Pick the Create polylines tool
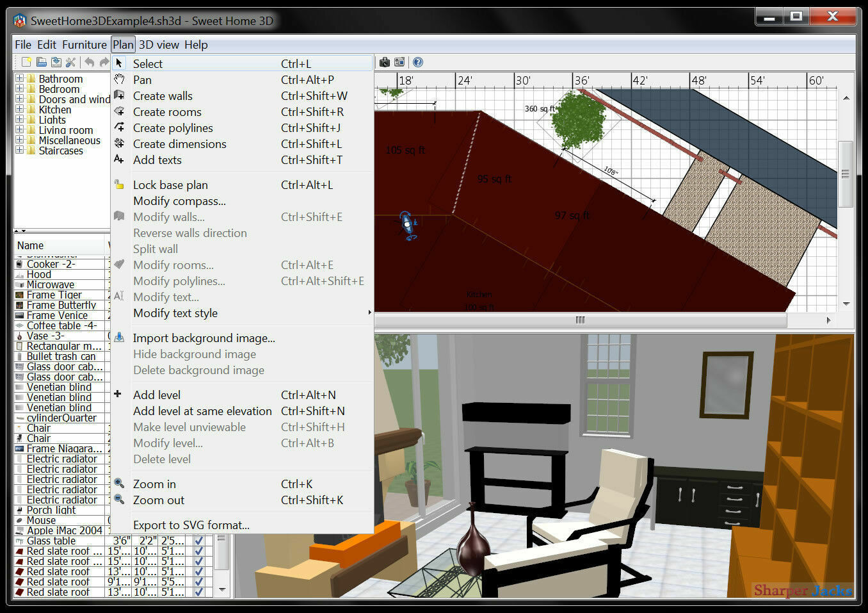868x613 pixels. 242,127
